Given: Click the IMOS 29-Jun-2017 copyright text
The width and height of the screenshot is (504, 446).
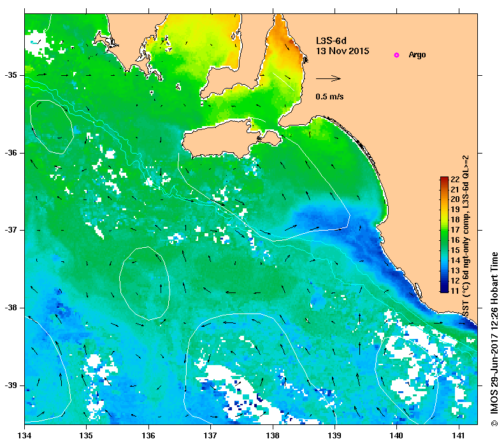Looking at the screenshot, I should [x=494, y=339].
